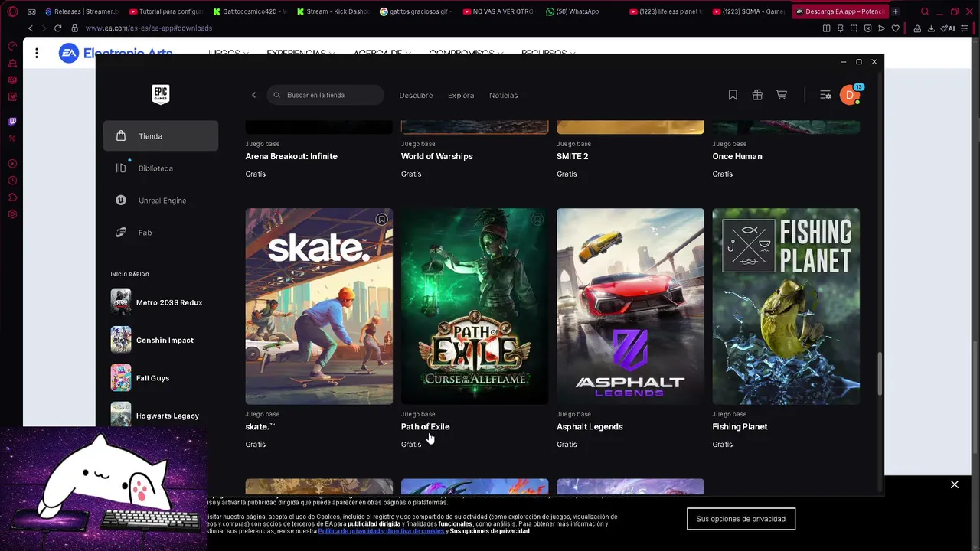Open the settings gear in Opera sidebar
This screenshot has width=980, height=551.
tap(12, 214)
